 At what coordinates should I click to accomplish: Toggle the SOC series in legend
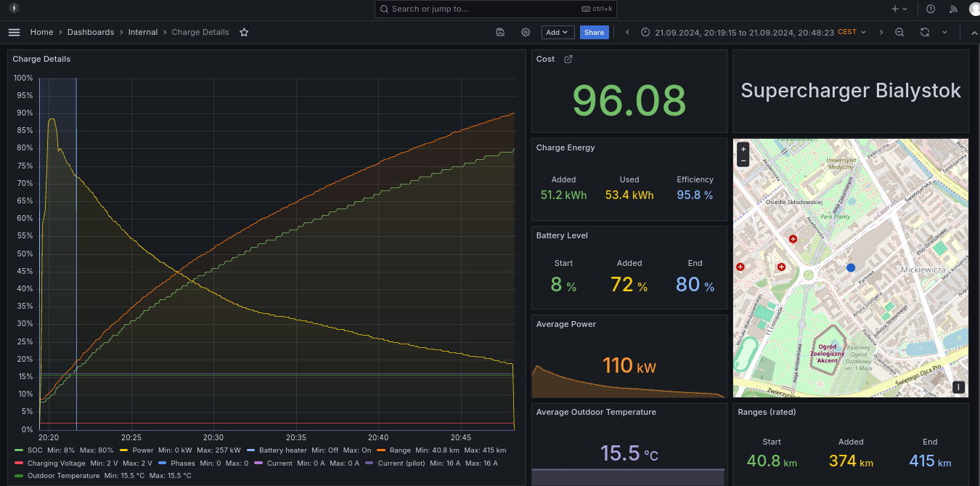pyautogui.click(x=36, y=450)
